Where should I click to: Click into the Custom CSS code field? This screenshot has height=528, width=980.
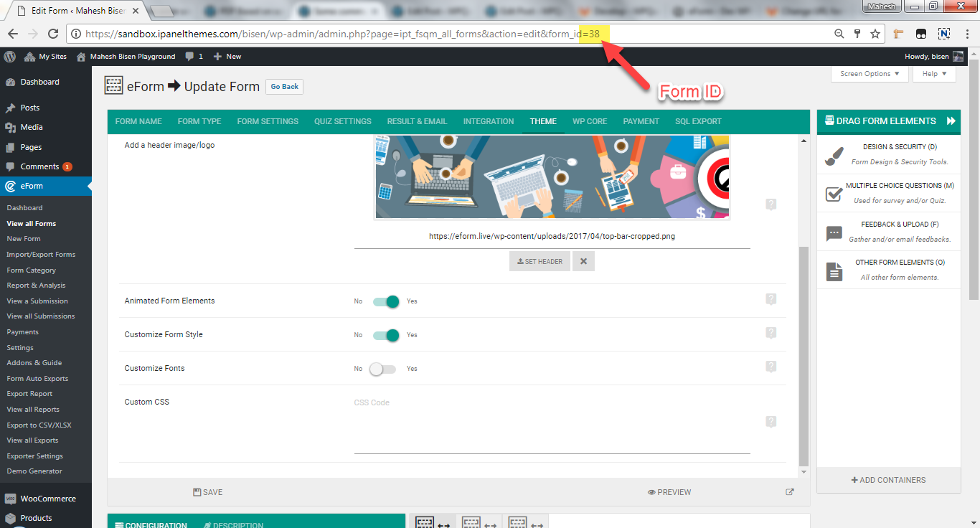pos(551,423)
